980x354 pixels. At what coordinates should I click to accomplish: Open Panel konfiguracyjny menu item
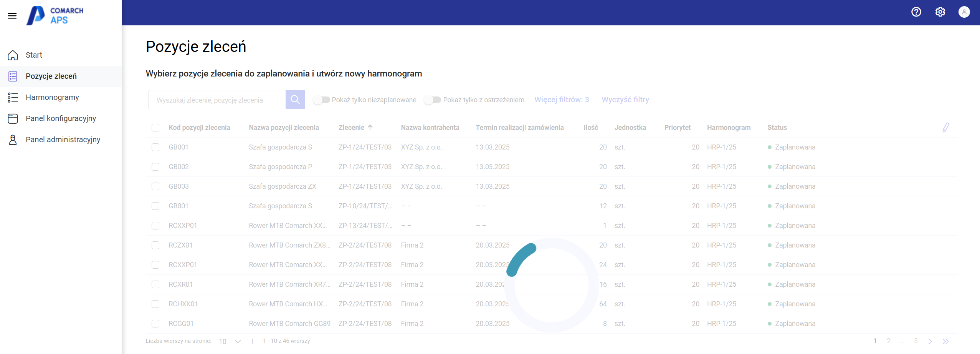(61, 118)
